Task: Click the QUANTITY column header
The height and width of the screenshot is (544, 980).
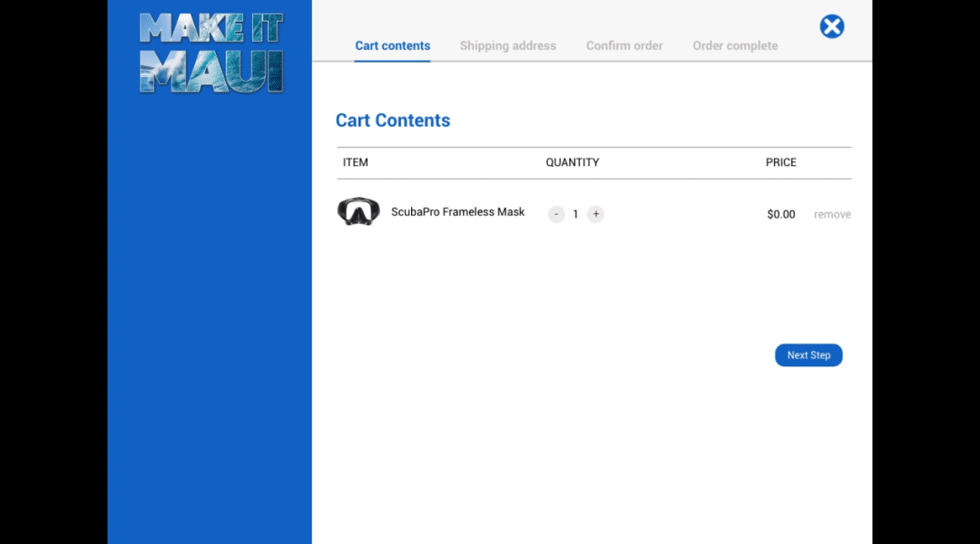Action: coord(572,162)
